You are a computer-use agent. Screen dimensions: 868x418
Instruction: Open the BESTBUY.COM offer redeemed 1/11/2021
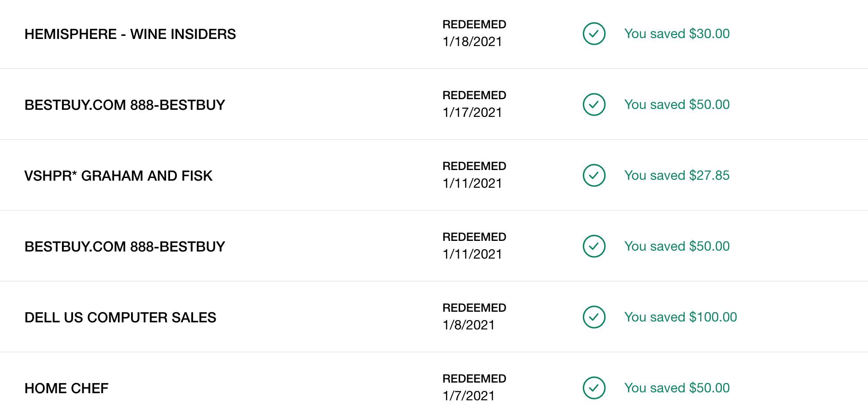coord(125,247)
